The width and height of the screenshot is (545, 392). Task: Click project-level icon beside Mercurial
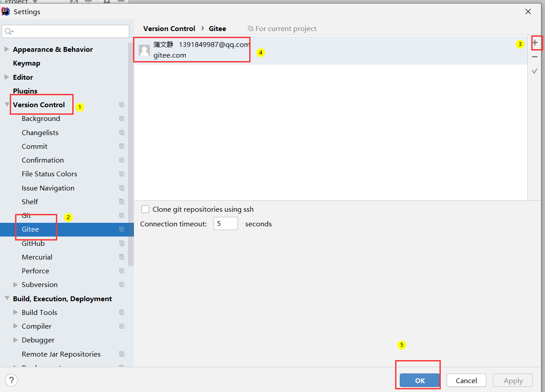(x=122, y=257)
